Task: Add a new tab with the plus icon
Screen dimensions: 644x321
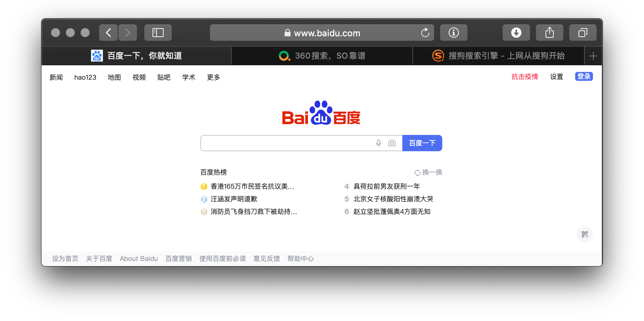Action: 593,56
